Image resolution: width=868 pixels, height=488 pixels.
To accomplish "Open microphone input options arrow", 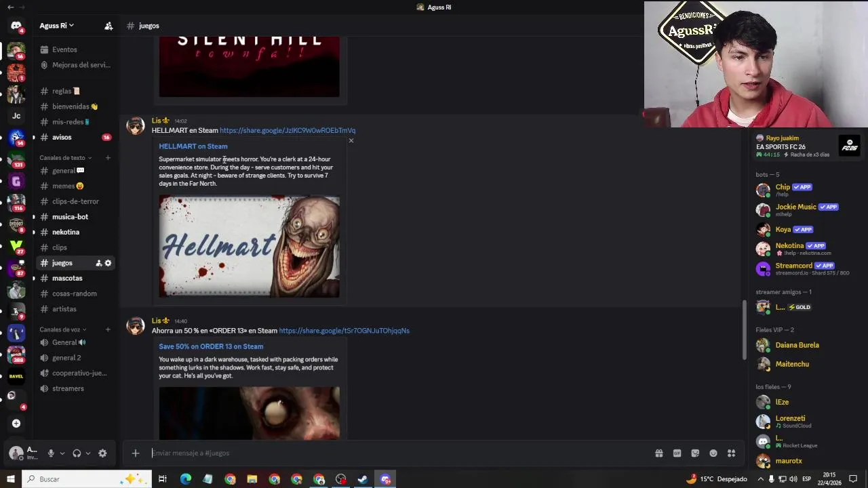I will coord(62,453).
